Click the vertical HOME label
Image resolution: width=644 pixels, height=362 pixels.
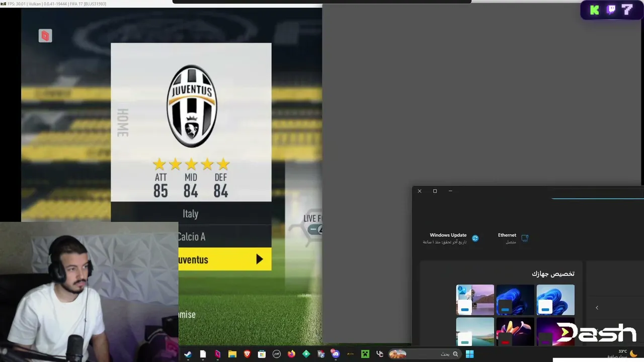pos(122,122)
